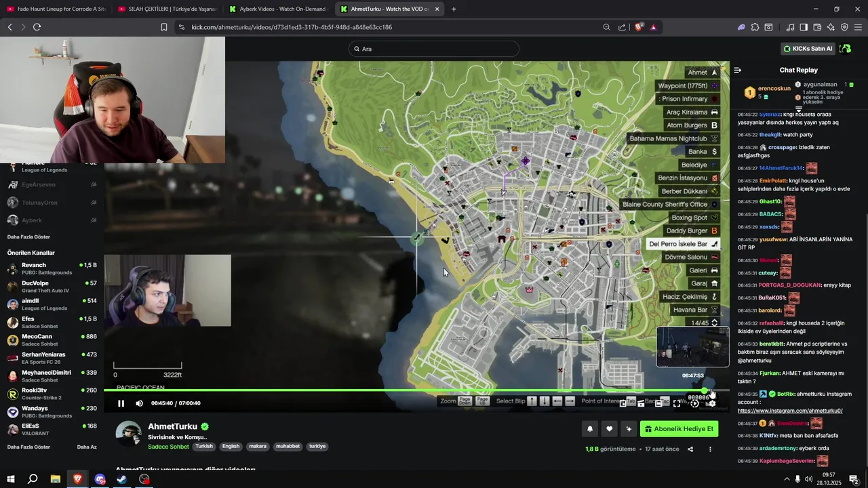Turn on channel notifications bell
Image resolution: width=868 pixels, height=488 pixels.
(x=590, y=429)
